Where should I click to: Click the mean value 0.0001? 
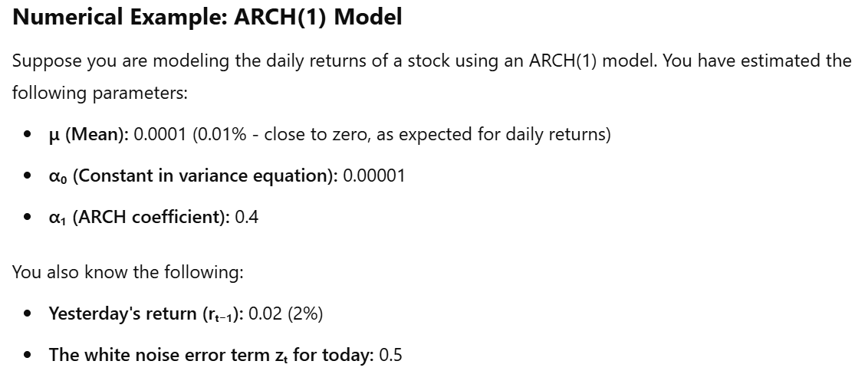tap(160, 134)
